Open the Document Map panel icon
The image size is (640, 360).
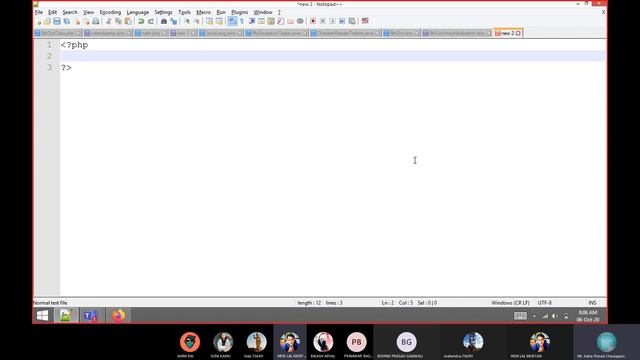pos(271,21)
